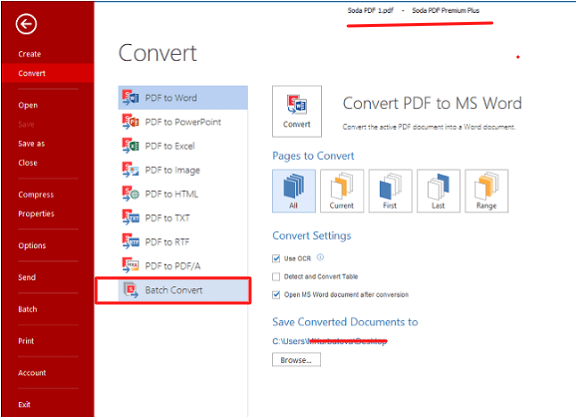Click the Use OCR info icon

coord(320,257)
